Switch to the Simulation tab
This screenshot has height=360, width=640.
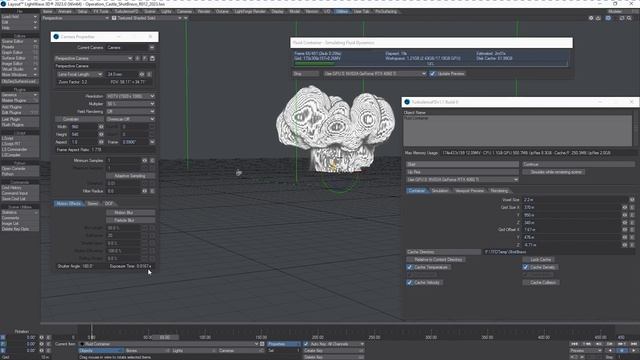pyautogui.click(x=440, y=191)
